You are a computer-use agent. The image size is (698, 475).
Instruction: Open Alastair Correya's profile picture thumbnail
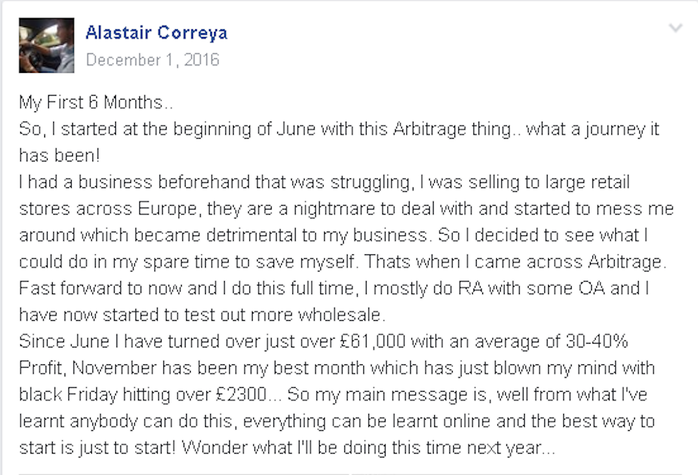click(46, 45)
